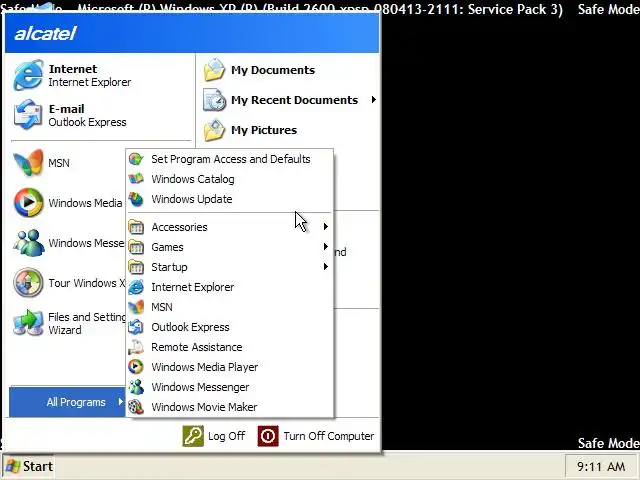Click the red Turn Off Computer power icon
This screenshot has height=480, width=640.
pos(268,436)
